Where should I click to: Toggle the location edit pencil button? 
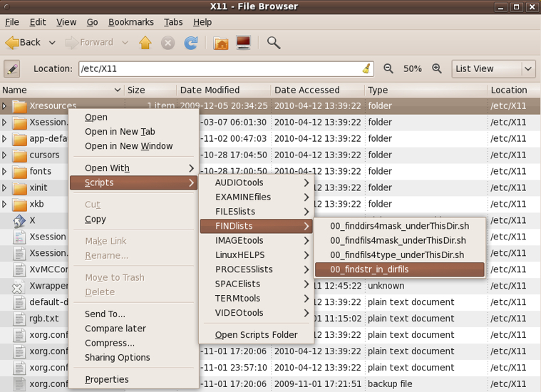click(x=12, y=69)
